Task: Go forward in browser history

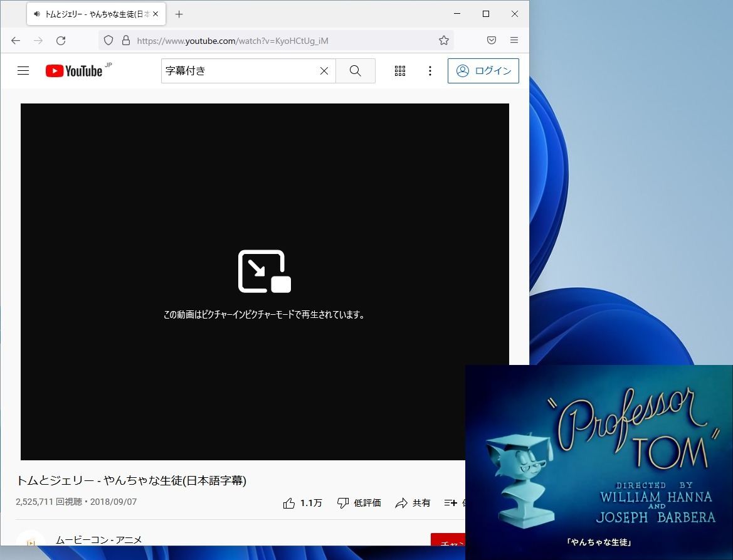Action: click(x=38, y=41)
